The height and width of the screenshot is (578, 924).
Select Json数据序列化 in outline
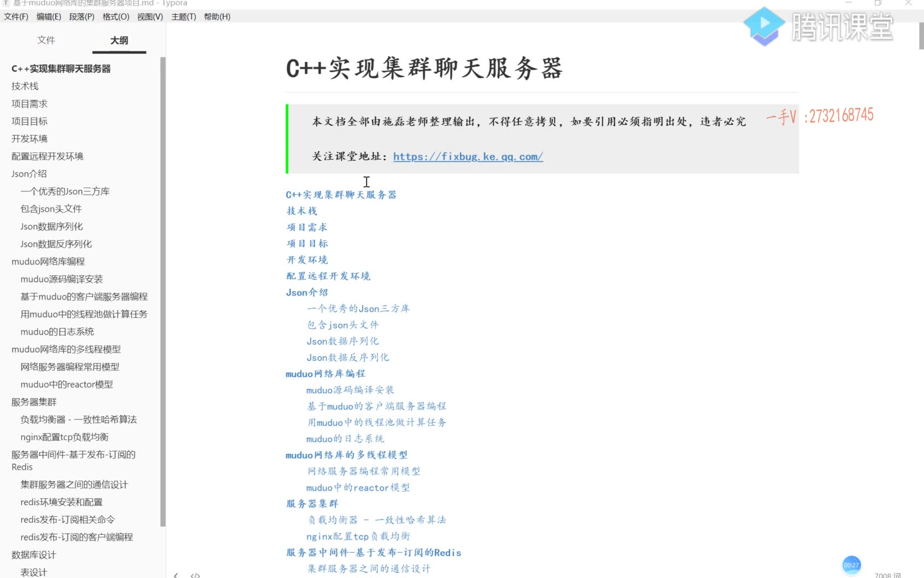tap(52, 226)
